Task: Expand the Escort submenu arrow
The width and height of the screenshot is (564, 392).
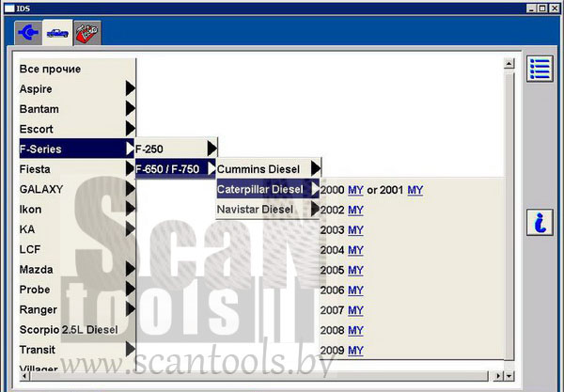Action: 131,129
